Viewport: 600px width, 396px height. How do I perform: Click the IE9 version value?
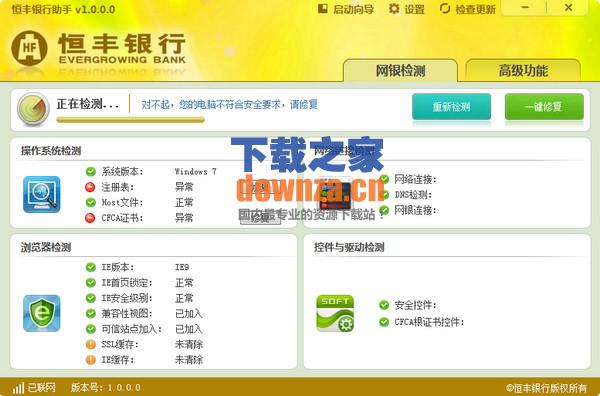click(x=182, y=267)
